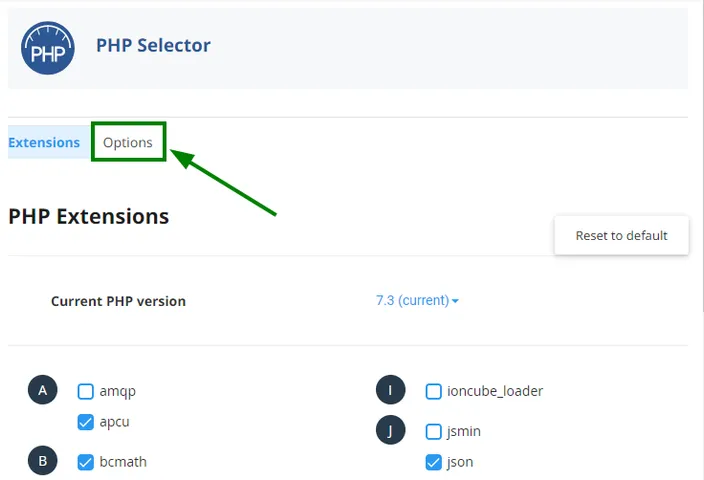Click the caret next to 7.3 (current)
704x480 pixels.
[455, 301]
